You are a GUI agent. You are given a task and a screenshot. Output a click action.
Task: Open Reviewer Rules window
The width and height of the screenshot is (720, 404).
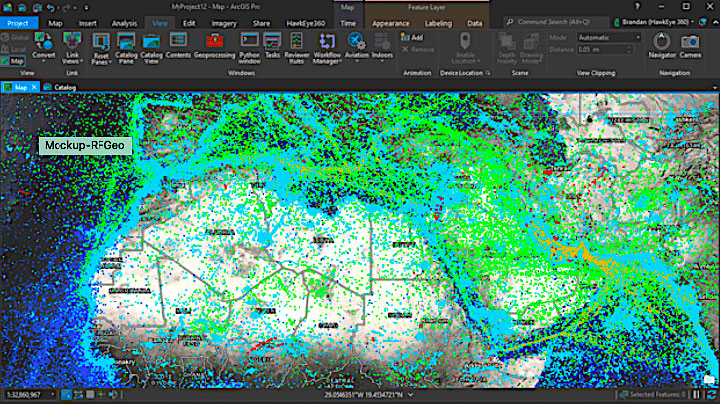(297, 48)
